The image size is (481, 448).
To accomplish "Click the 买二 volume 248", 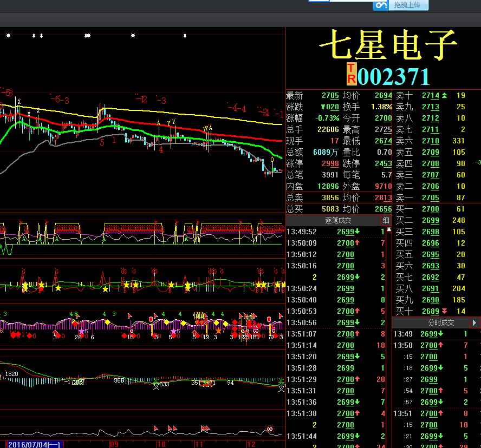I will (x=459, y=220).
